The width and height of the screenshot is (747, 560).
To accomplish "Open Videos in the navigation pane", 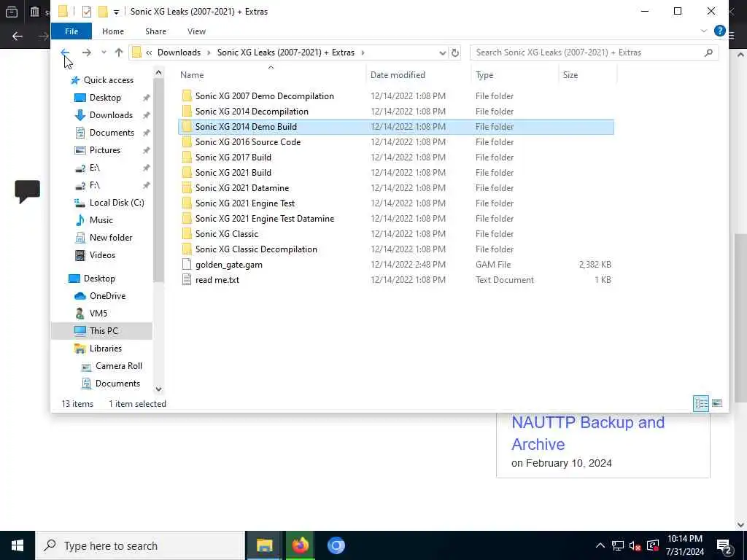I will pos(102,254).
